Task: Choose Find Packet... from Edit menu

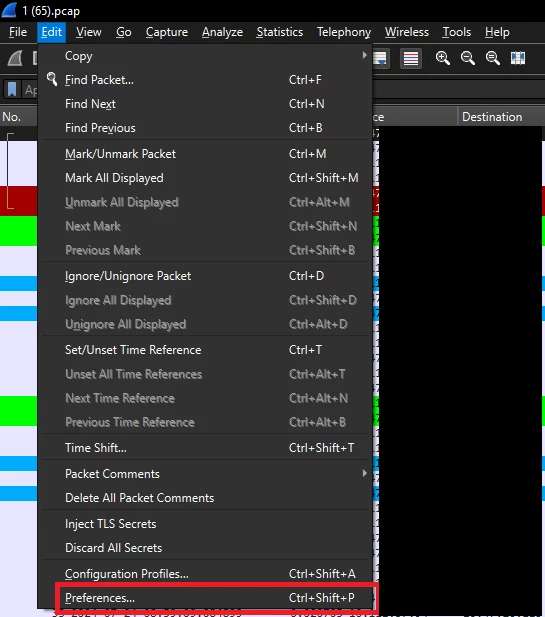Action: [x=205, y=80]
